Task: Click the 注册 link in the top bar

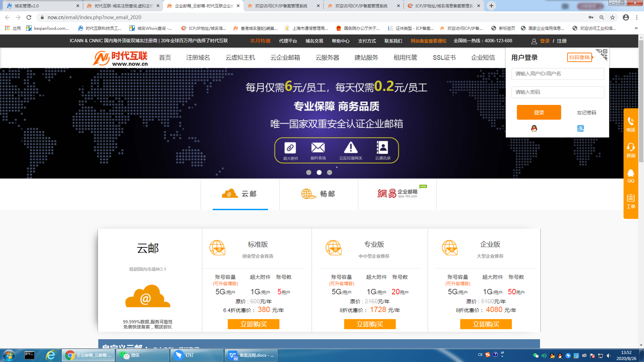Action: (x=562, y=41)
